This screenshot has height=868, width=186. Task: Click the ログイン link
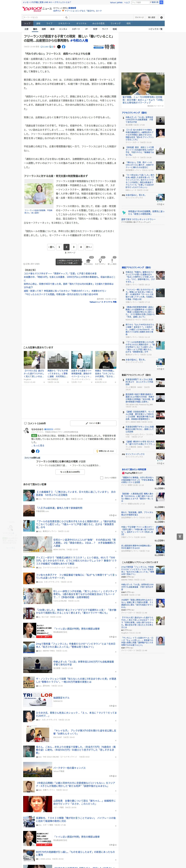click(57, 11)
